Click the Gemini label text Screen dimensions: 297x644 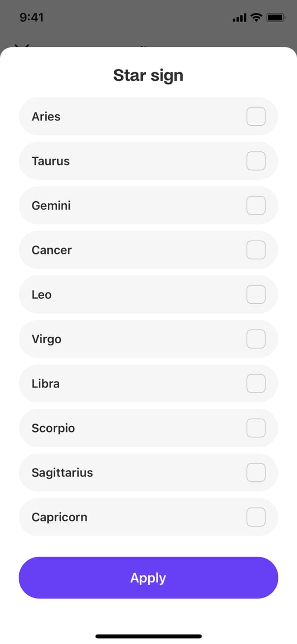pos(51,206)
